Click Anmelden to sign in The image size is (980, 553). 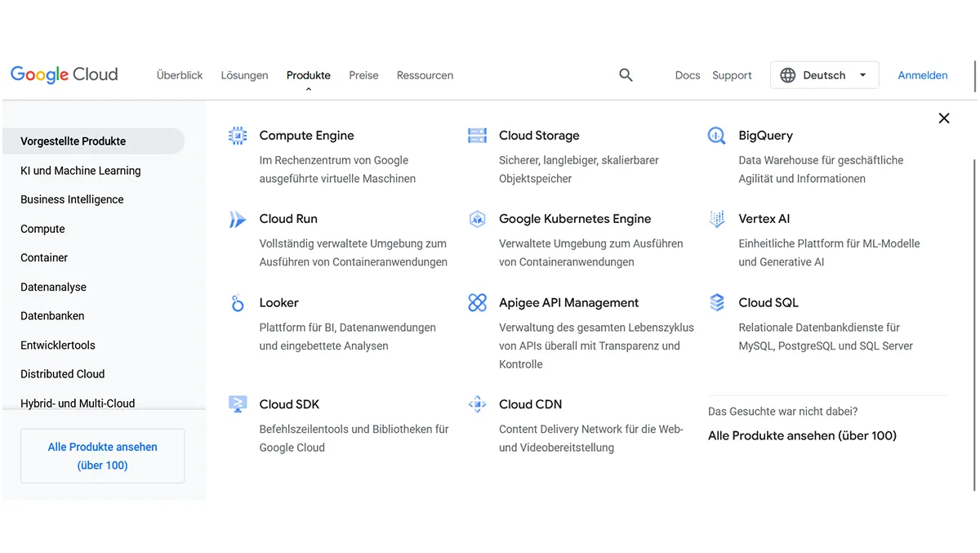[x=923, y=75]
